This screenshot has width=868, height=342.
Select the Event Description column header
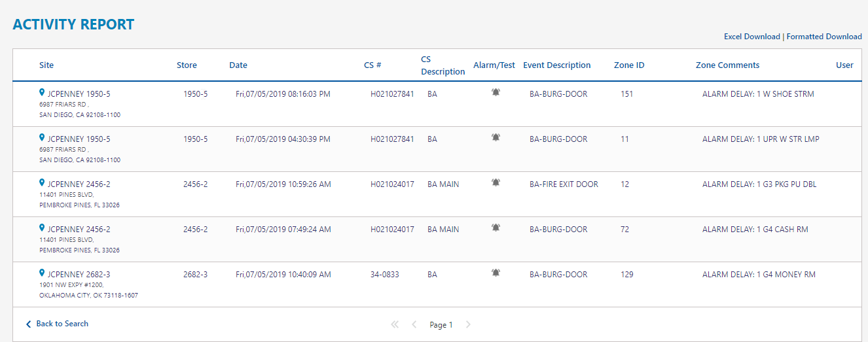point(556,65)
